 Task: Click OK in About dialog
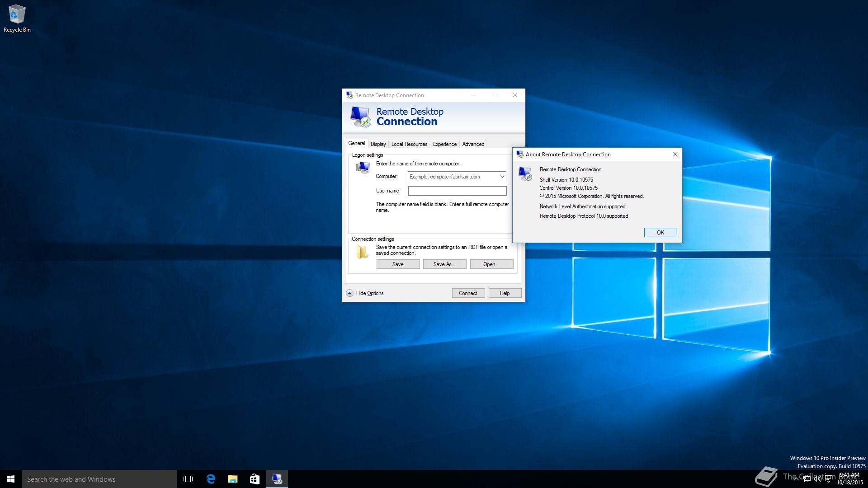[660, 232]
